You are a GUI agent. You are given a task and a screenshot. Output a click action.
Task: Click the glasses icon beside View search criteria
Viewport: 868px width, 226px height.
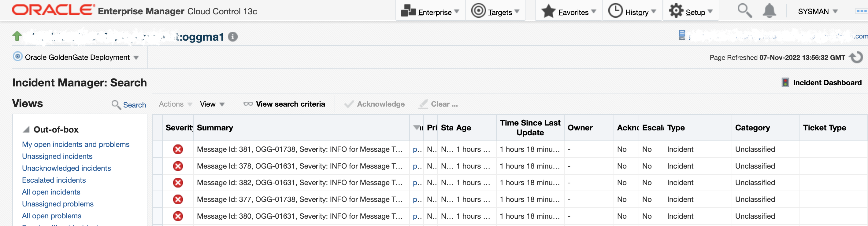[x=248, y=104]
